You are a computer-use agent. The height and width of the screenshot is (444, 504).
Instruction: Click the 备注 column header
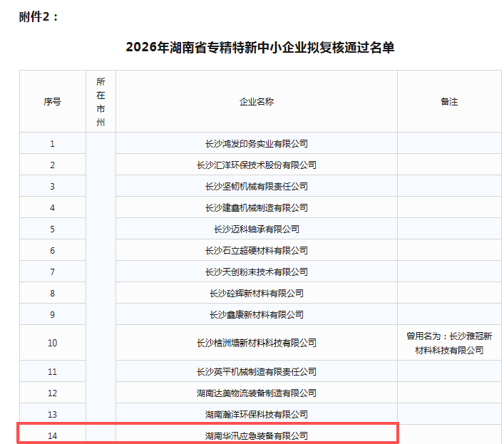(x=449, y=101)
